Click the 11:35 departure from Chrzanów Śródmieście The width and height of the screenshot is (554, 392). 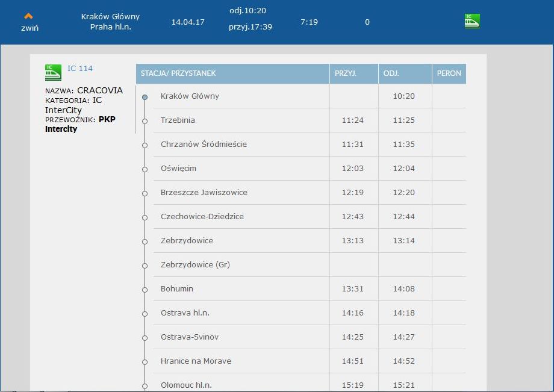pos(404,144)
